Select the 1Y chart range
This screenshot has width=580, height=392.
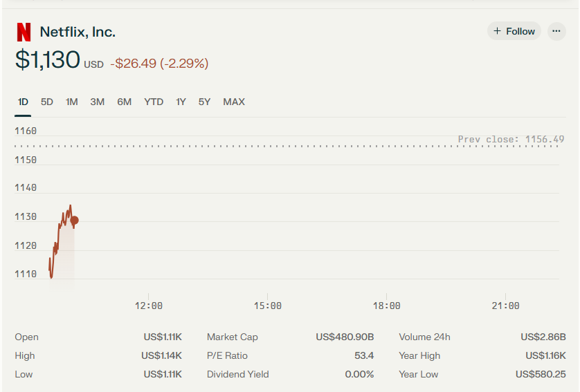(181, 102)
